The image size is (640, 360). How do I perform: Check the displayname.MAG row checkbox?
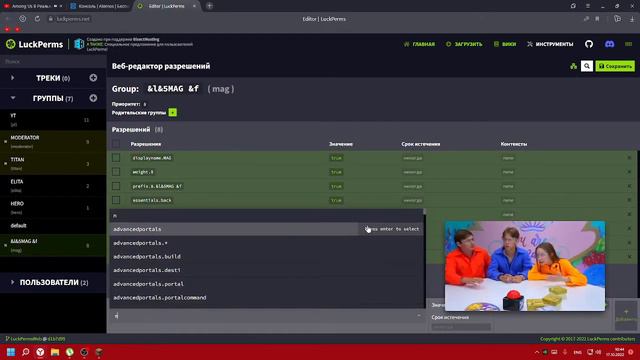(116, 158)
